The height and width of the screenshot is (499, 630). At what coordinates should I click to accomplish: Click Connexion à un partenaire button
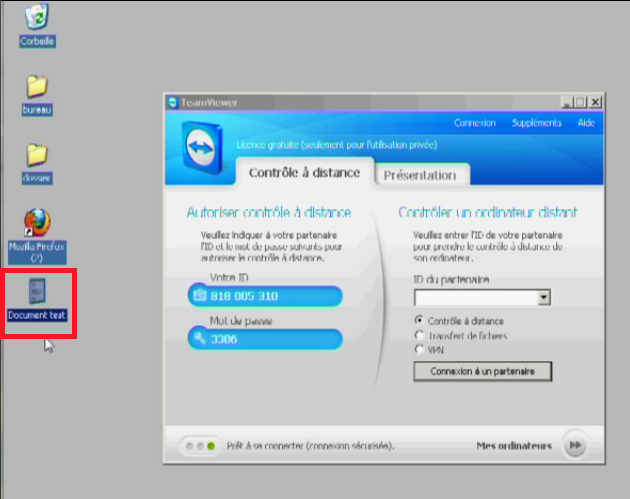click(x=483, y=371)
